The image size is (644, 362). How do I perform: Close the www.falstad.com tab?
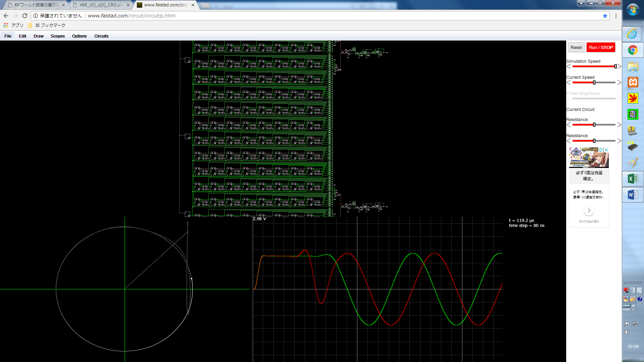click(193, 5)
